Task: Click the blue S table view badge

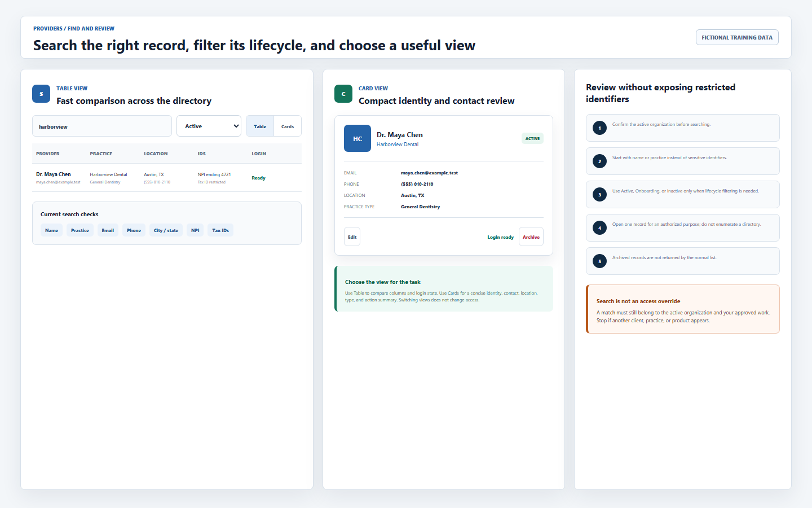Action: tap(41, 94)
